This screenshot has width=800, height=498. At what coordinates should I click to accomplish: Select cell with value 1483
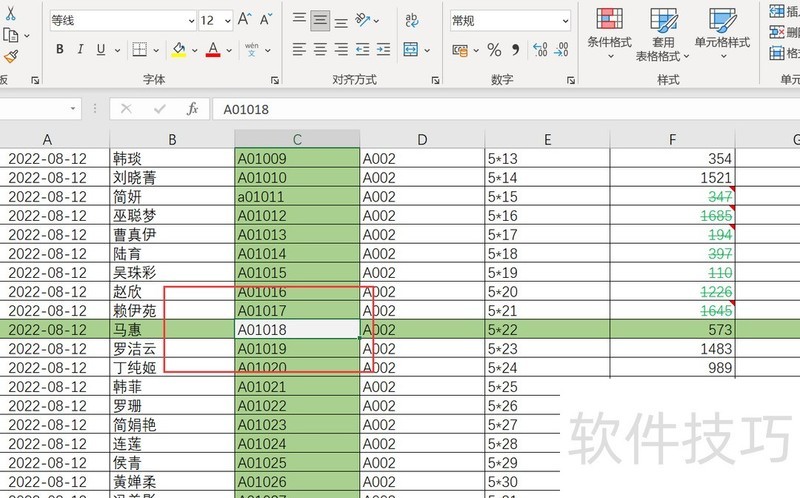(672, 348)
